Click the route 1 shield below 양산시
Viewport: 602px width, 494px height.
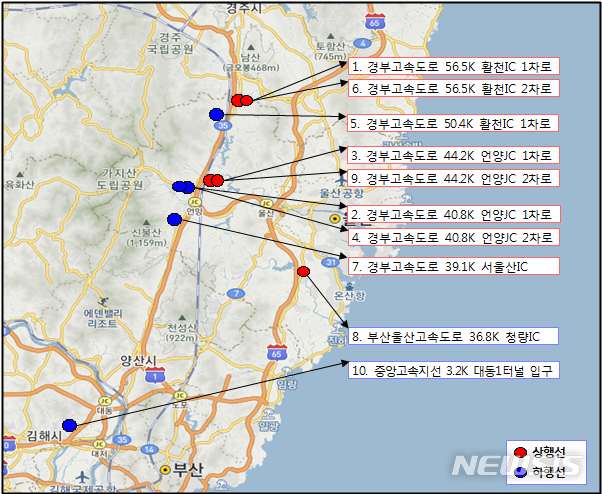coord(154,375)
